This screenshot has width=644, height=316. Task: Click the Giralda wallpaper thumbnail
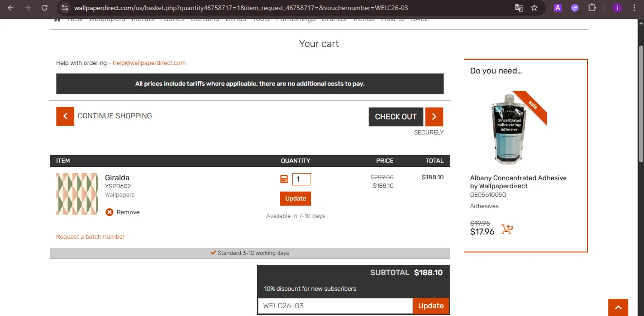[77, 194]
